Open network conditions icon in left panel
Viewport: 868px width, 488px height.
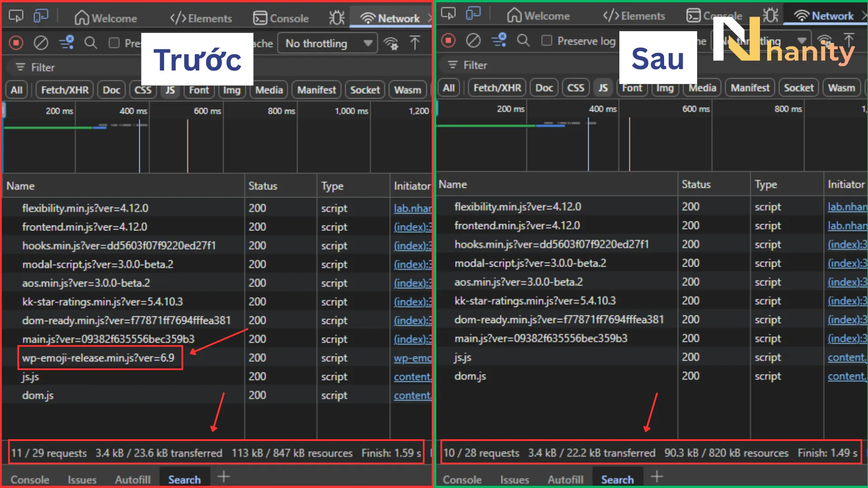(x=391, y=43)
